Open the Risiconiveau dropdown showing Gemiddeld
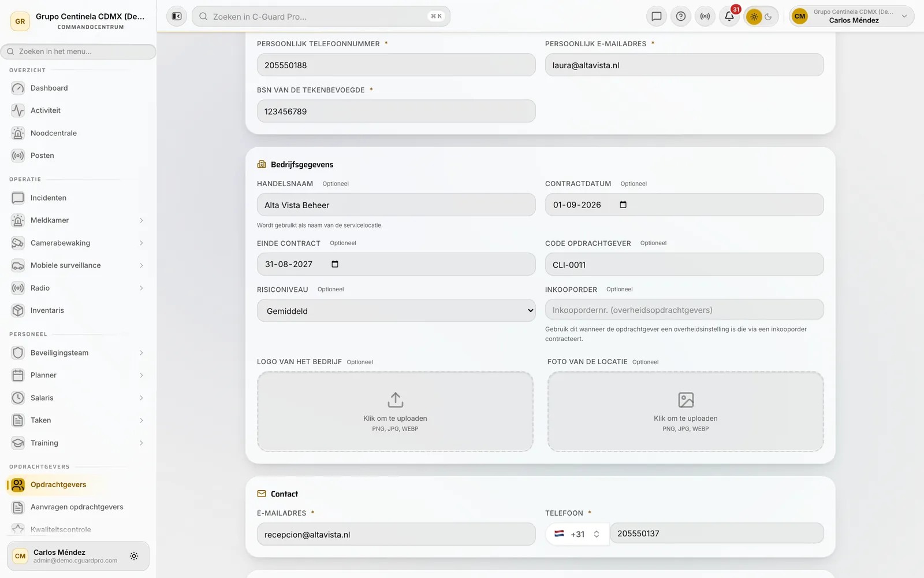The width and height of the screenshot is (924, 578). point(396,310)
